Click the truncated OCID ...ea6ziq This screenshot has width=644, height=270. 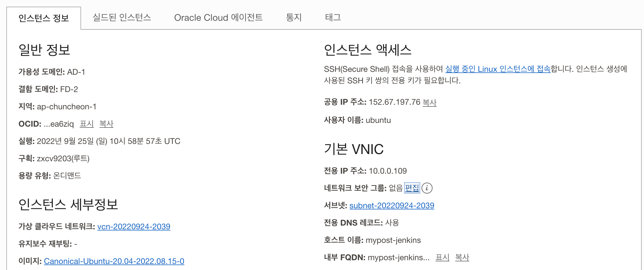pos(59,124)
